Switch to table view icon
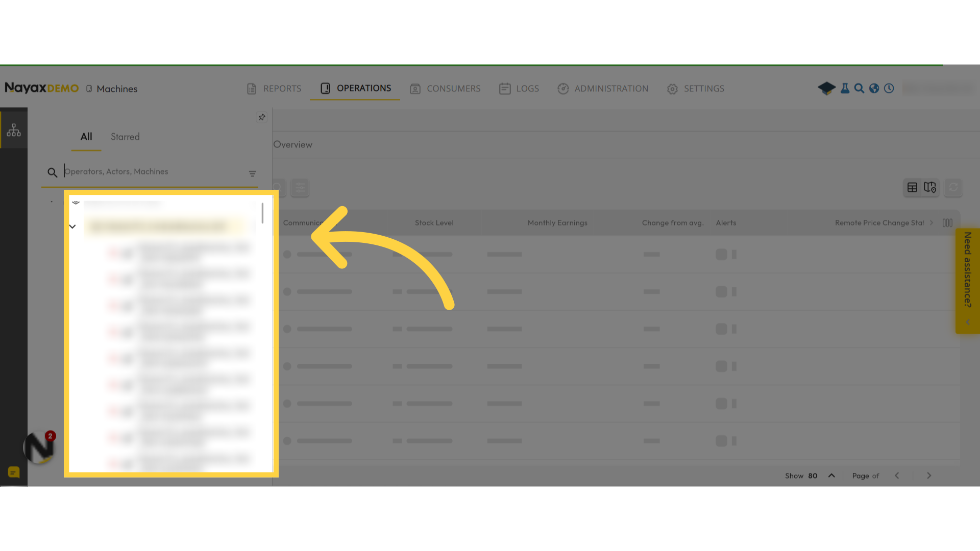980x551 pixels. coord(912,188)
